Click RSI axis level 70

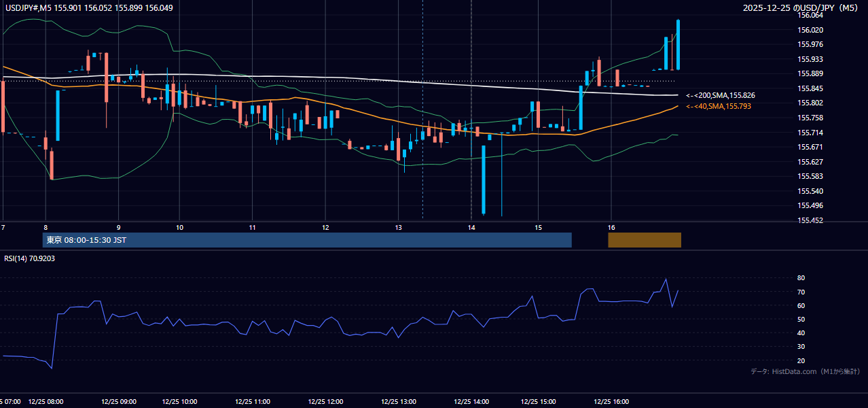[x=801, y=292]
